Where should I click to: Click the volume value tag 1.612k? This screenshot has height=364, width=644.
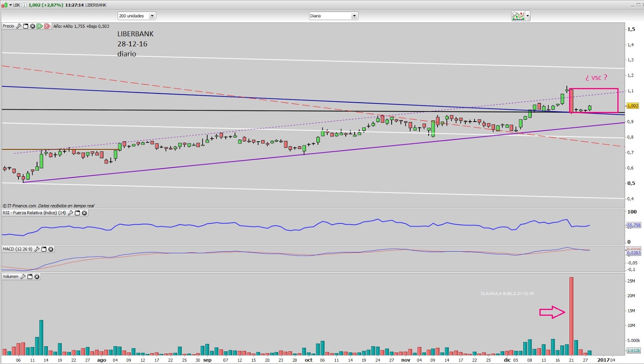[634, 351]
